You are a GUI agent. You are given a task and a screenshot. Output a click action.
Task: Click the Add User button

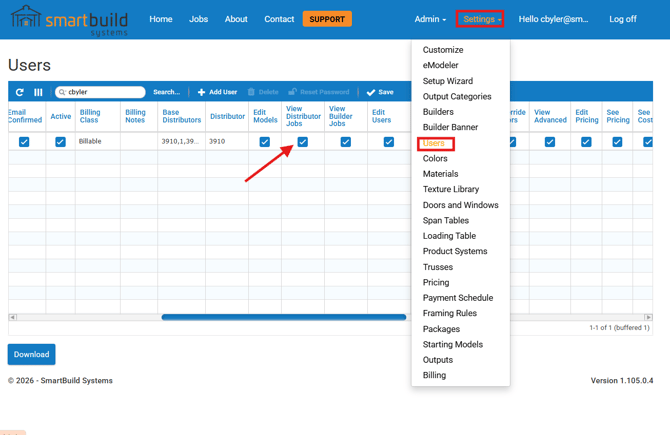(217, 92)
